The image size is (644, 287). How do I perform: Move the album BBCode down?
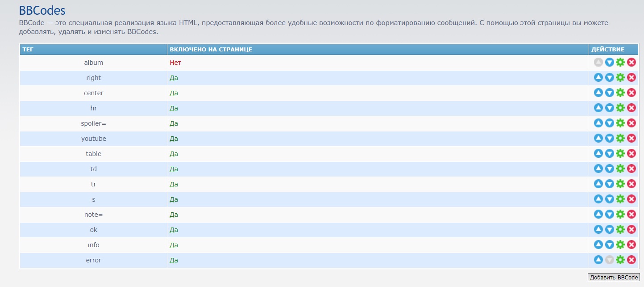(x=609, y=63)
